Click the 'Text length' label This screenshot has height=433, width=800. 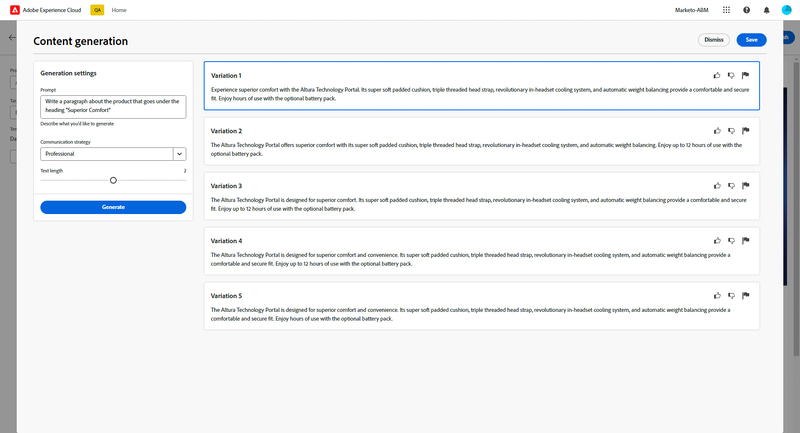[52, 171]
